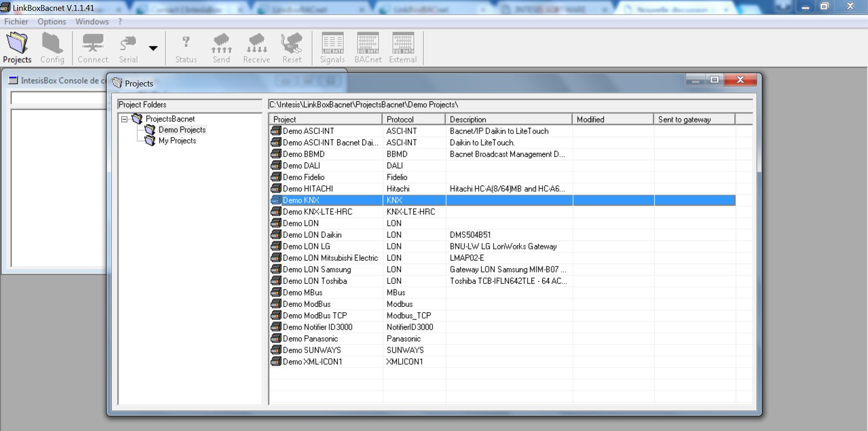Open the External bus data viewer
The image size is (868, 431).
click(x=403, y=47)
